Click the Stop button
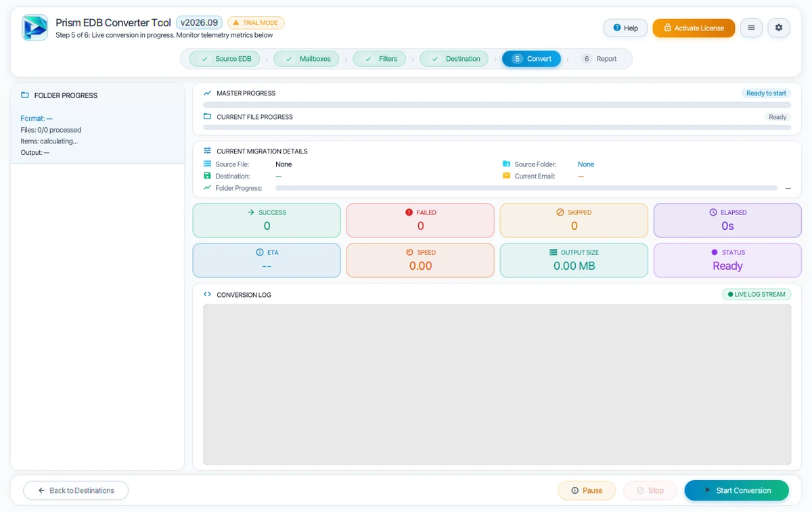The image size is (812, 512). (x=650, y=490)
